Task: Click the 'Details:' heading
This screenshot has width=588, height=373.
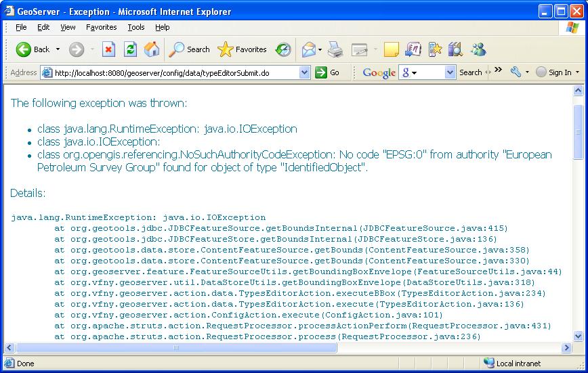Action: tap(28, 193)
